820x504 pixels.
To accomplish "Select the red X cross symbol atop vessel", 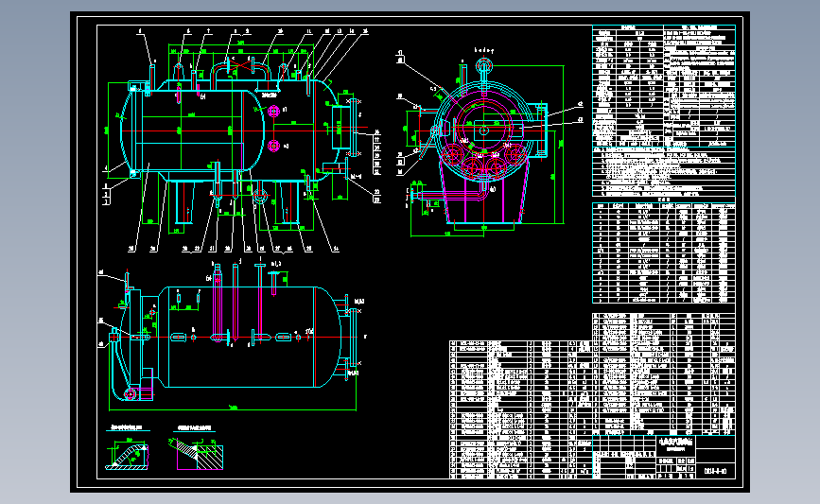I will point(240,66).
